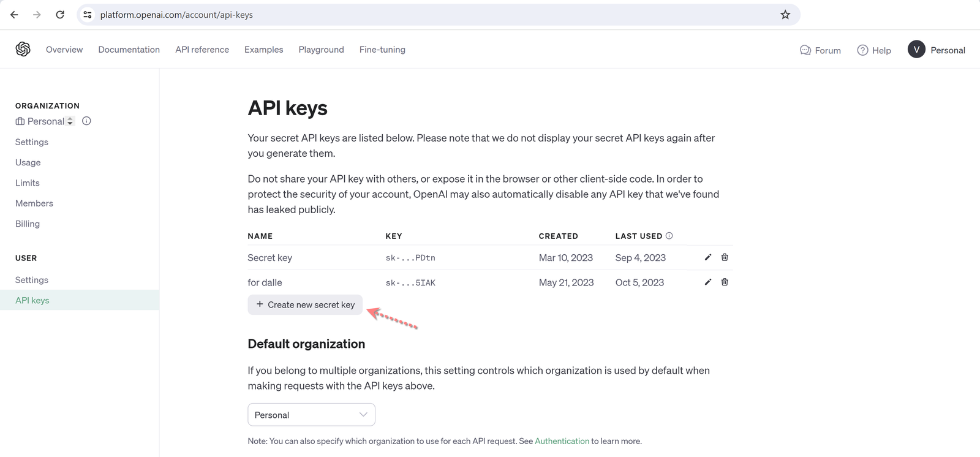980x457 pixels.
Task: Open Personal account menu label
Action: 948,50
